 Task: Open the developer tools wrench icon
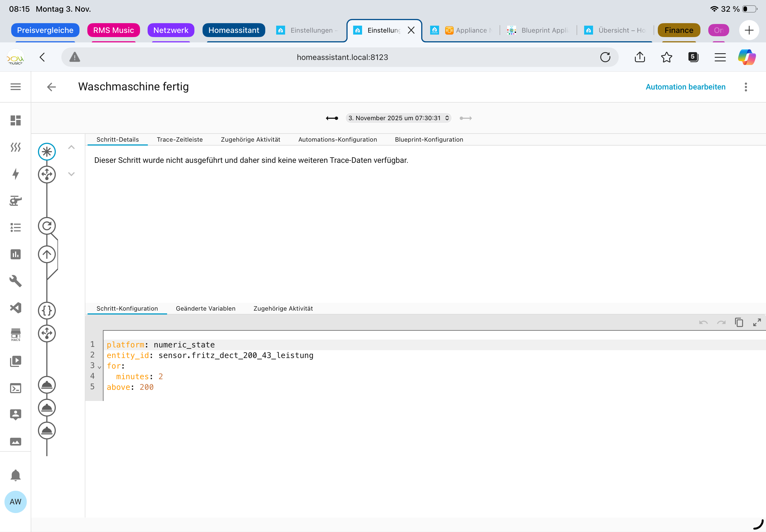click(15, 281)
